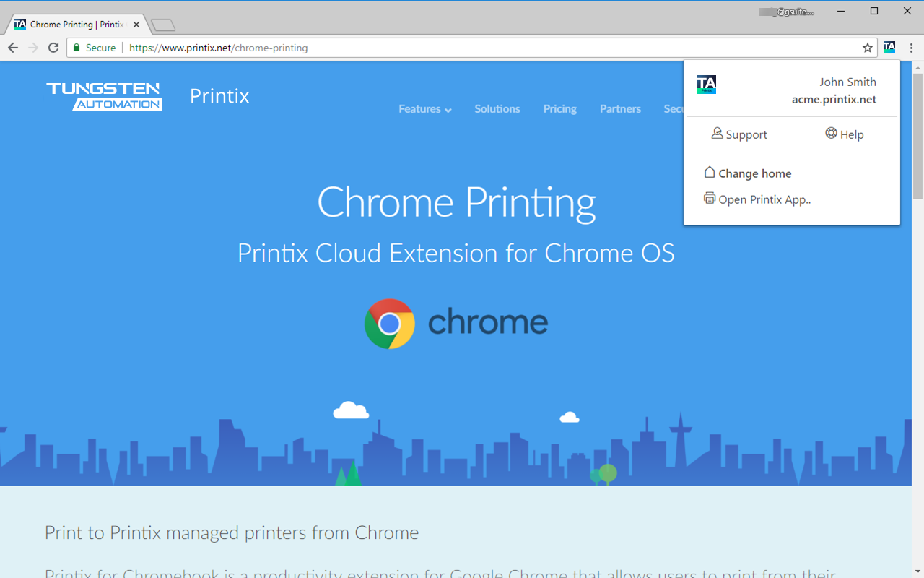This screenshot has height=578, width=924.
Task: Open the Printix TA extension icon in toolbar
Action: 889,47
